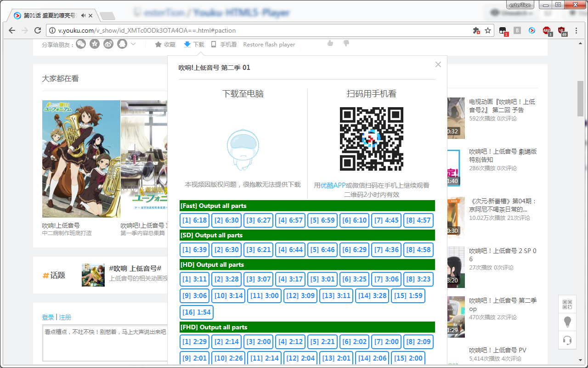Click [SD] Output all parts header
This screenshot has width=588, height=368.
click(307, 235)
